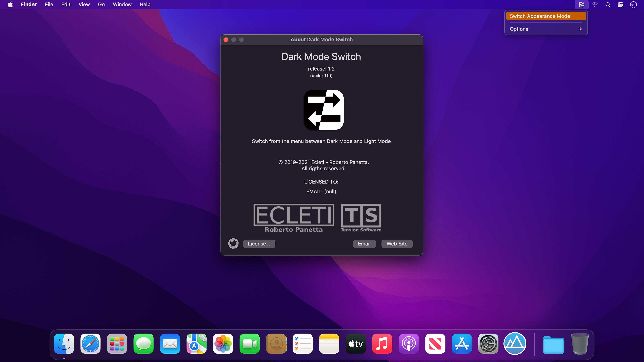Expand the Options submenu

pos(546,29)
